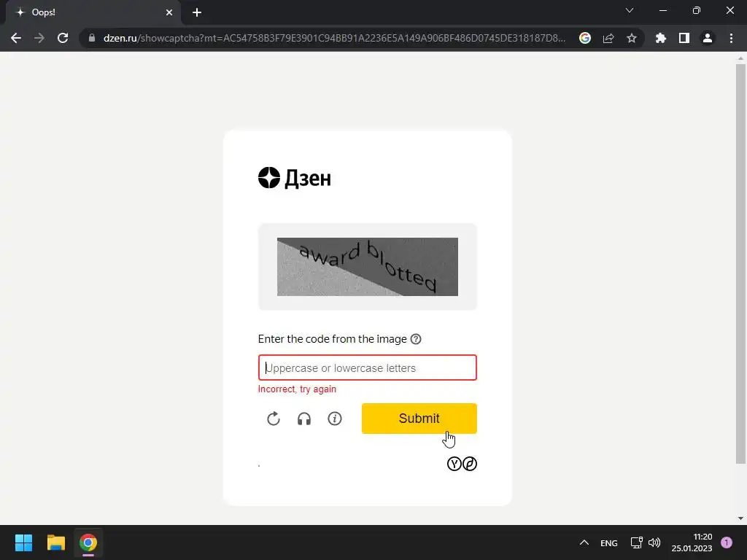Viewport: 747px width, 560px height.
Task: Click the 'Incorrect, try again' message
Action: tap(297, 389)
